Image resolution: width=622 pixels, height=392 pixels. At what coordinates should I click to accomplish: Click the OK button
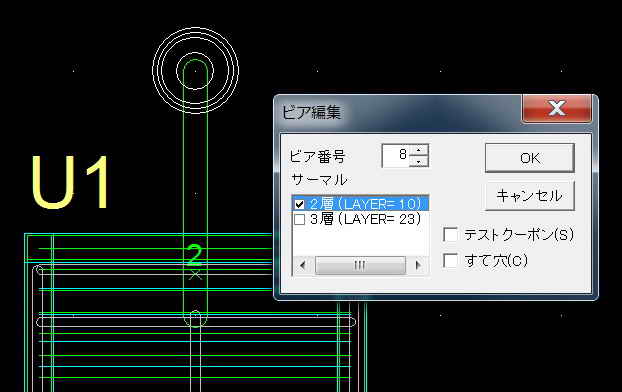pos(530,158)
